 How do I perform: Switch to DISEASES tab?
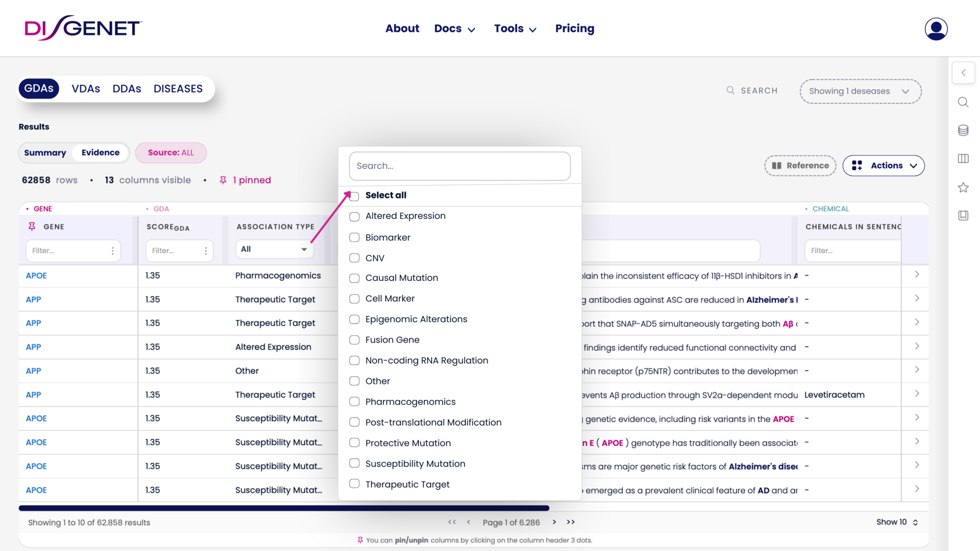(178, 88)
